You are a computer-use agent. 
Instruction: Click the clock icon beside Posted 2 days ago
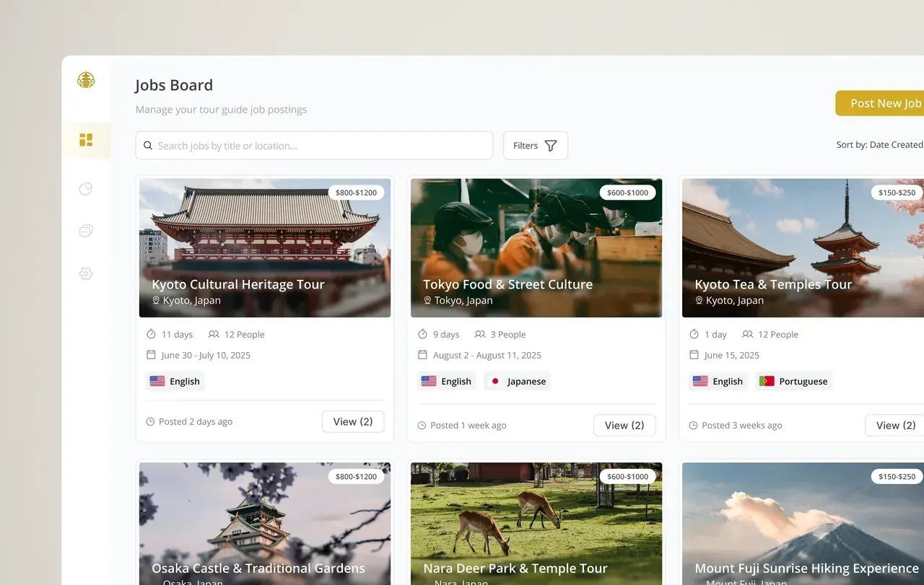[x=150, y=421]
